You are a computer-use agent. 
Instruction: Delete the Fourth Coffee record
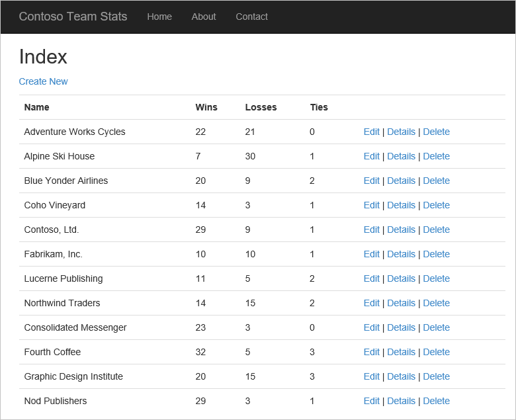tap(436, 352)
